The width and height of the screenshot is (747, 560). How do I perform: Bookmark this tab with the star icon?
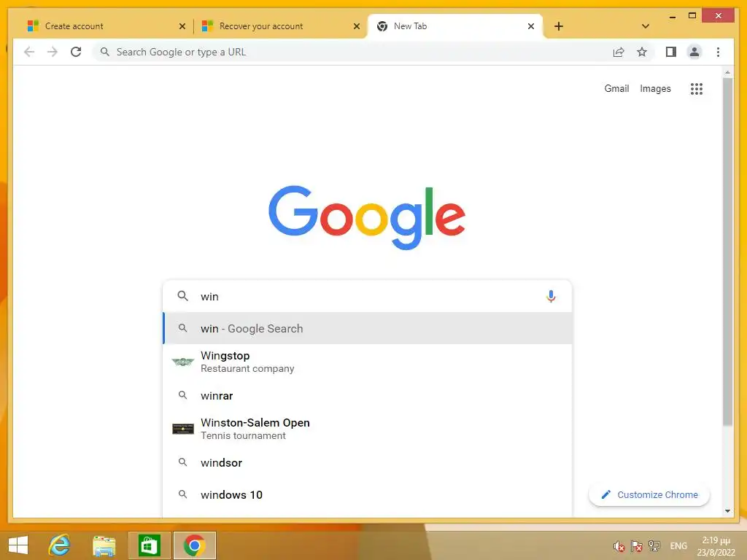[x=642, y=52]
